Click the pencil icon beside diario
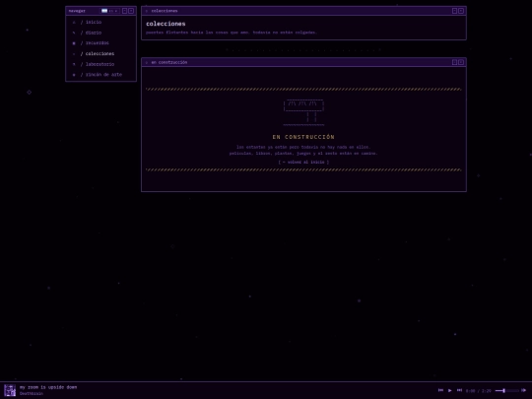Image resolution: width=532 pixels, height=399 pixels. [x=74, y=33]
